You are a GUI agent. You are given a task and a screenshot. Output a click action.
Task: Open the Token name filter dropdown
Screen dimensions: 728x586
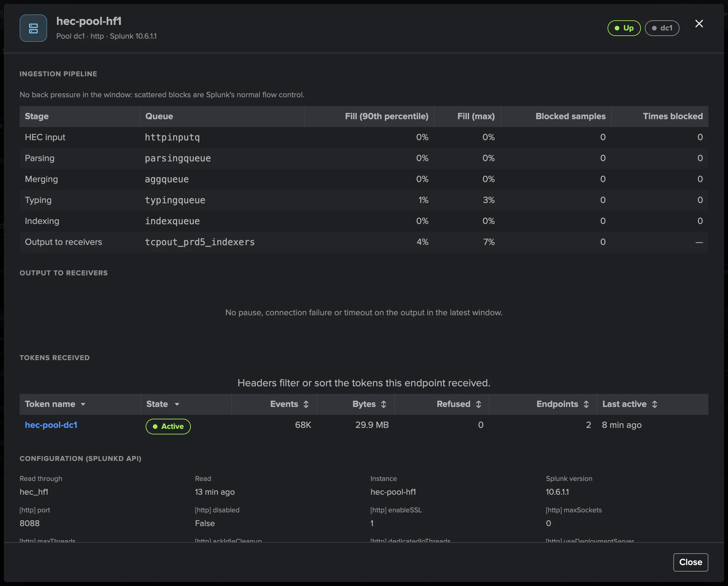coord(83,404)
